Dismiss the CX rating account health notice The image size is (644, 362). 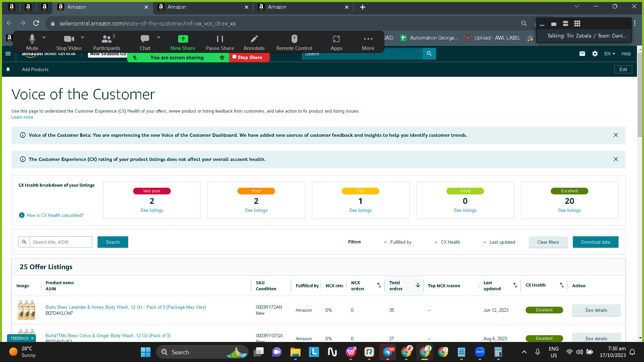(616, 159)
